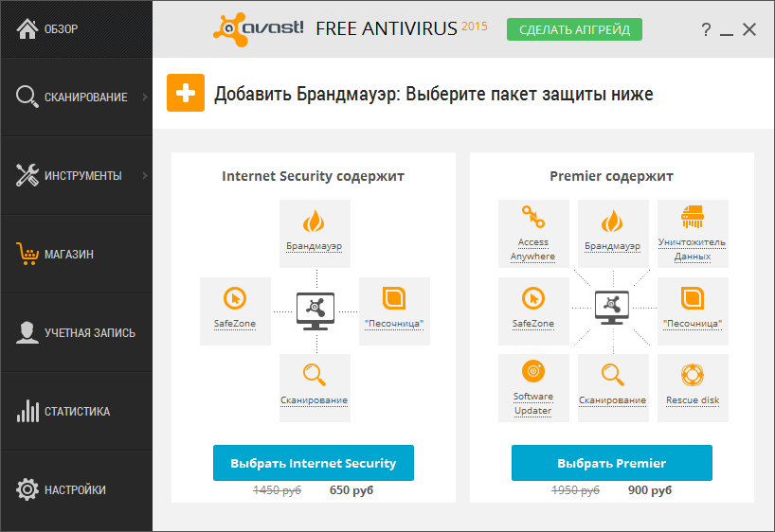The width and height of the screenshot is (775, 532).
Task: Click the orange plus icon in header
Action: [186, 93]
